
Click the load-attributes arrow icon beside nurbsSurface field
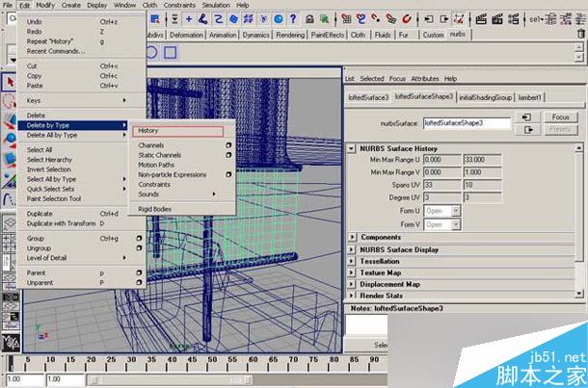pyautogui.click(x=525, y=116)
